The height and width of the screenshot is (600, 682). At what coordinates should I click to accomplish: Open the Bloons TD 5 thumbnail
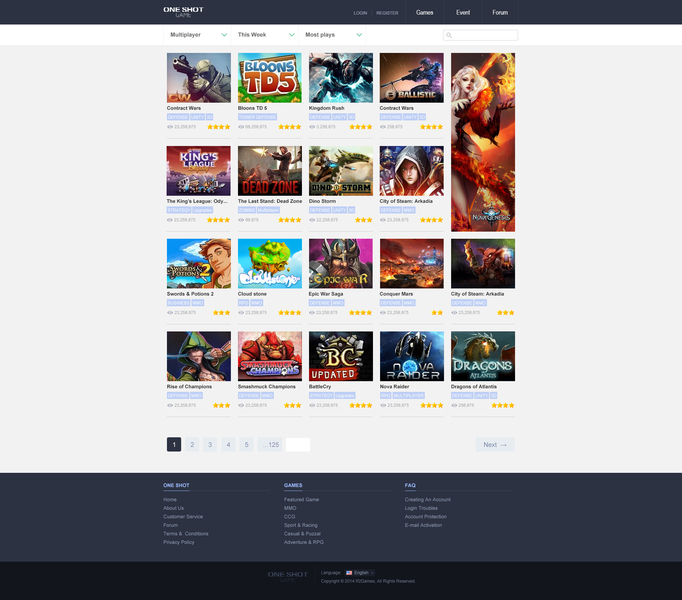click(270, 78)
